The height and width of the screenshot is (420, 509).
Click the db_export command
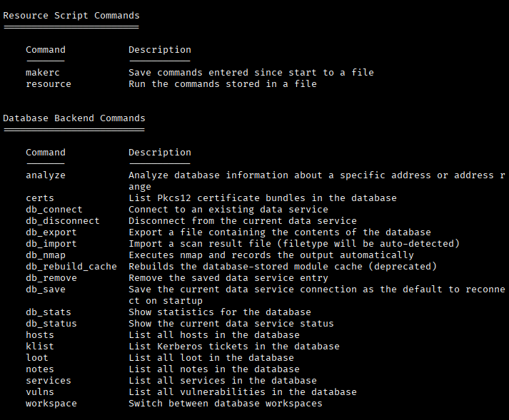51,232
